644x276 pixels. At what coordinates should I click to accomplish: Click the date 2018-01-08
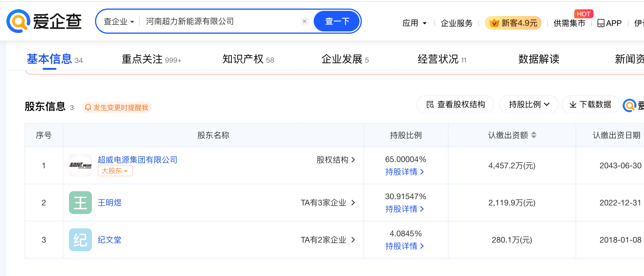(620, 240)
